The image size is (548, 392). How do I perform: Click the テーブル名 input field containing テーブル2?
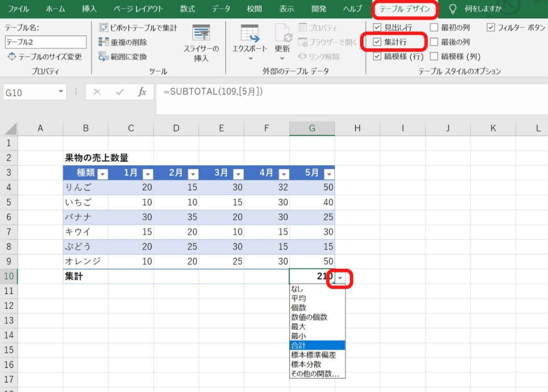pos(46,42)
